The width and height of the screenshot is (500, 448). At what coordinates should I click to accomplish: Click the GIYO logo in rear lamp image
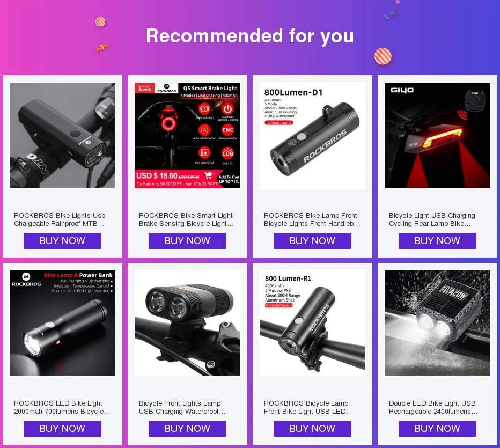coord(402,90)
